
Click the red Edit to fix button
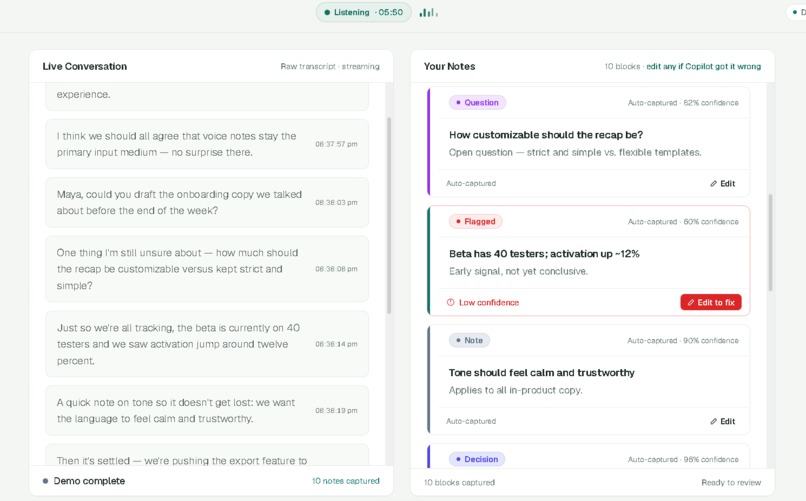711,302
